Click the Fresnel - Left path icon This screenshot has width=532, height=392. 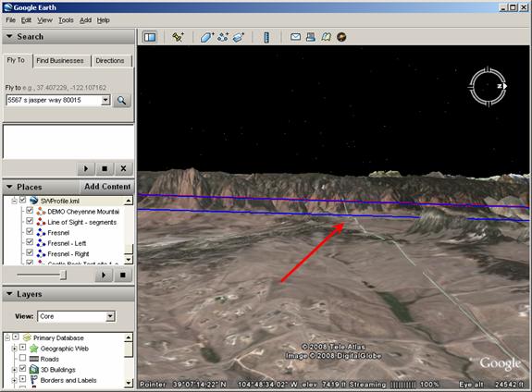point(41,243)
